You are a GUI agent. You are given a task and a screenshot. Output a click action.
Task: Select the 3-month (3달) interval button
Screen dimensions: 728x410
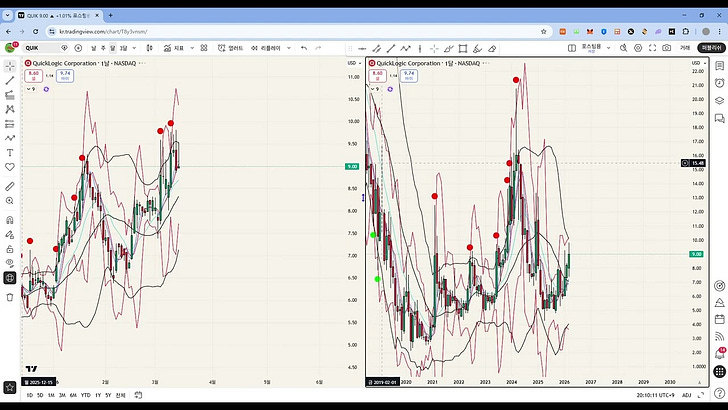(124, 48)
